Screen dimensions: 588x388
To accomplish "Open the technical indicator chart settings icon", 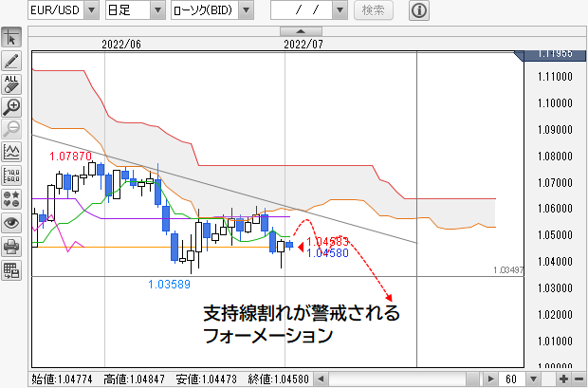I will [11, 152].
